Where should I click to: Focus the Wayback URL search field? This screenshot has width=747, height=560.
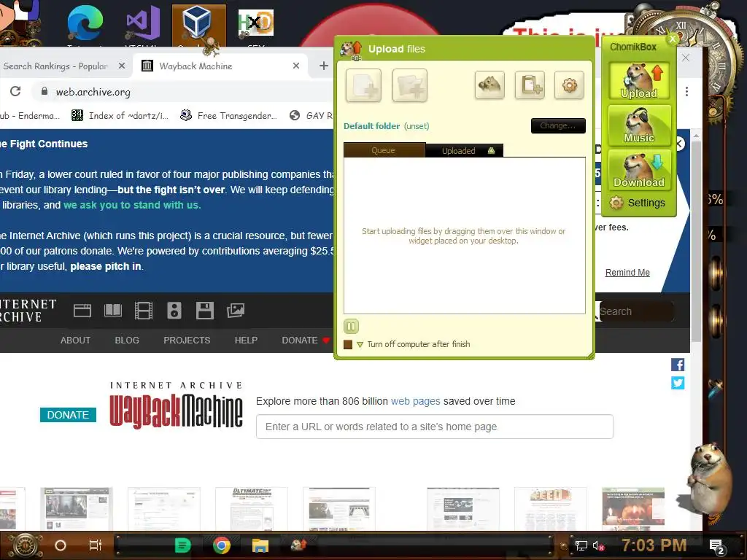point(435,427)
